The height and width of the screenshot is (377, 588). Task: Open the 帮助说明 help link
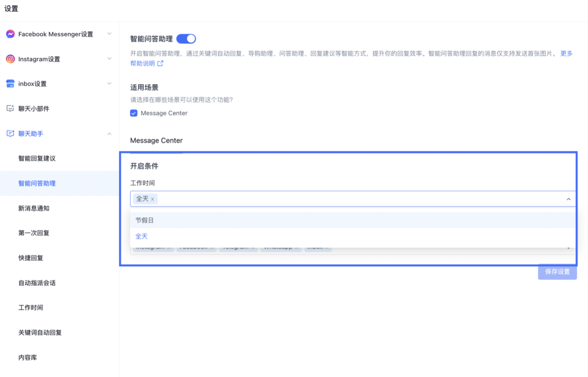click(x=142, y=63)
